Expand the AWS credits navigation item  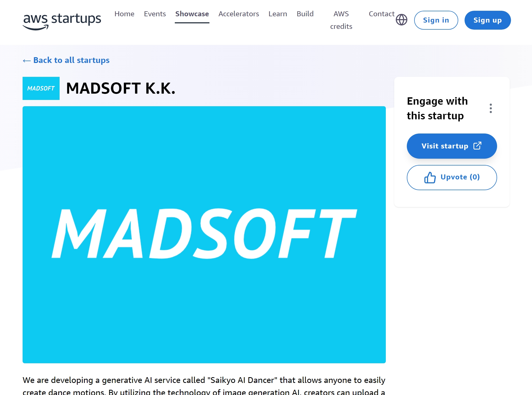click(341, 20)
